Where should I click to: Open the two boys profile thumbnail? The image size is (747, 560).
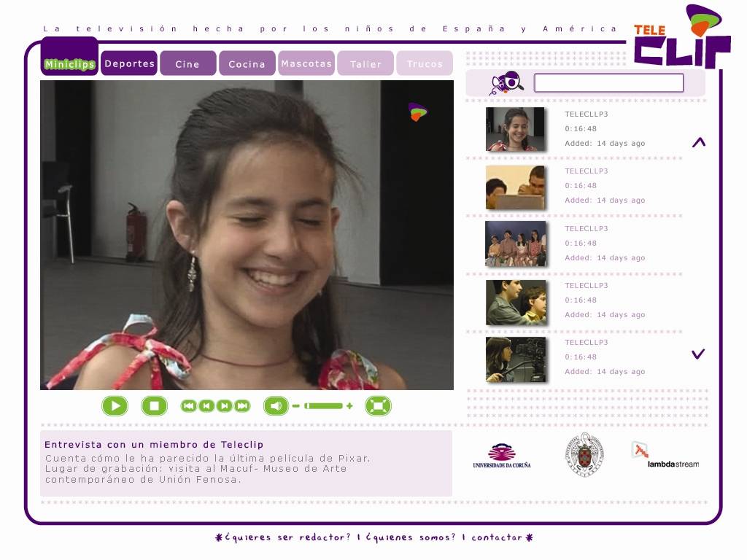516,303
